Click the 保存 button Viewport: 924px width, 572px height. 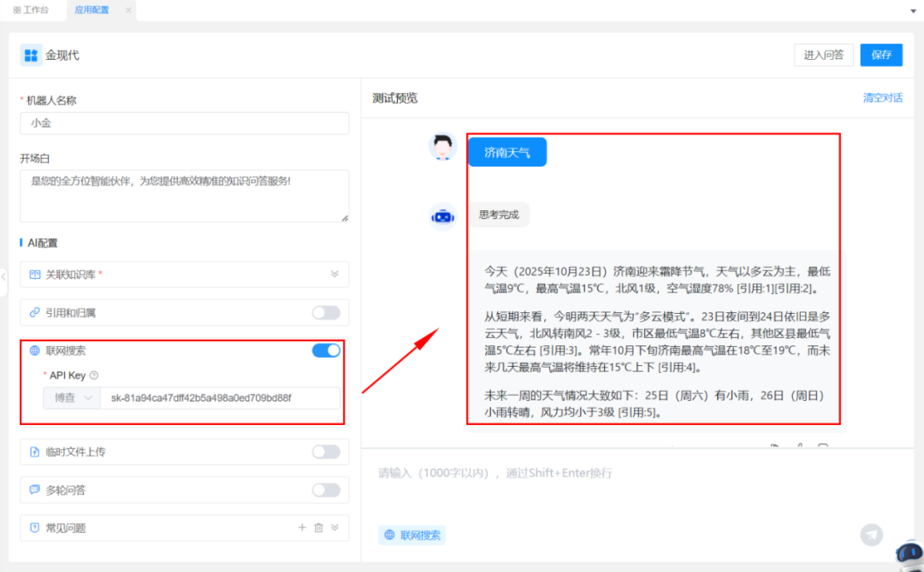click(881, 55)
